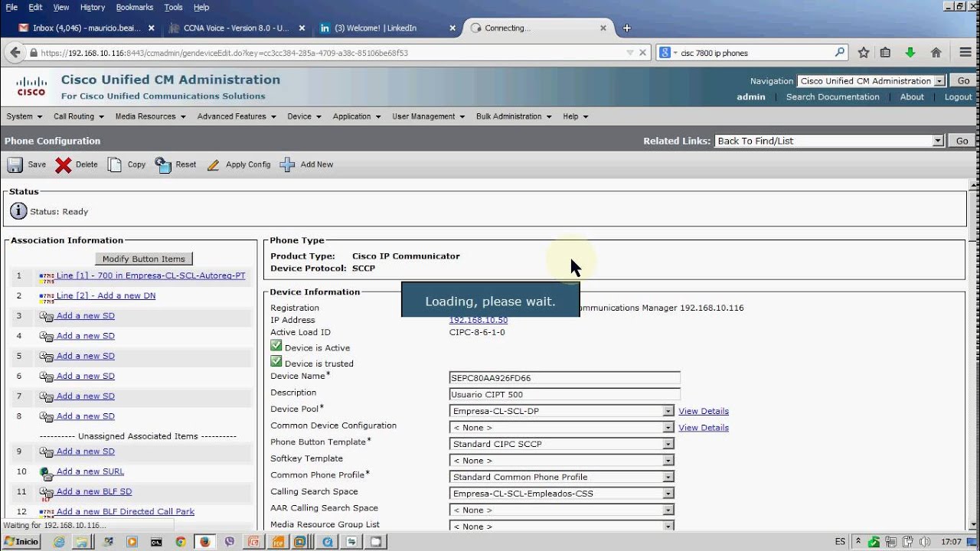Open the Phone Button Template dropdown
This screenshot has width=980, height=551.
click(562, 444)
